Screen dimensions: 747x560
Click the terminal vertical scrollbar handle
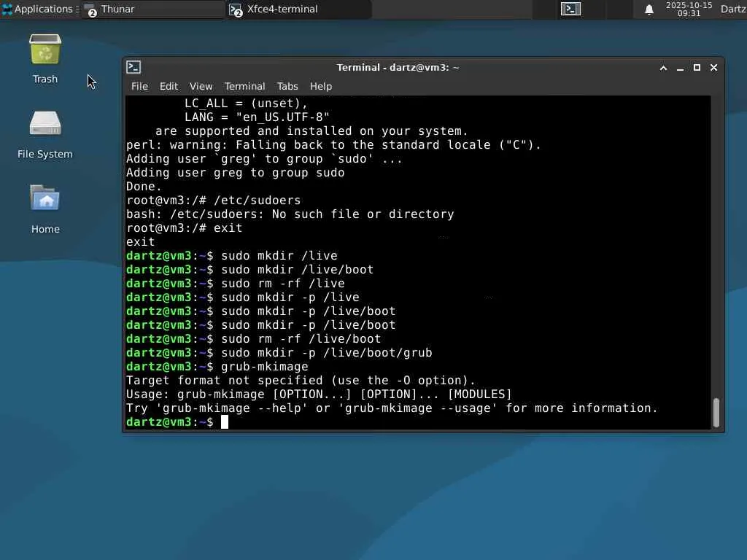716,413
